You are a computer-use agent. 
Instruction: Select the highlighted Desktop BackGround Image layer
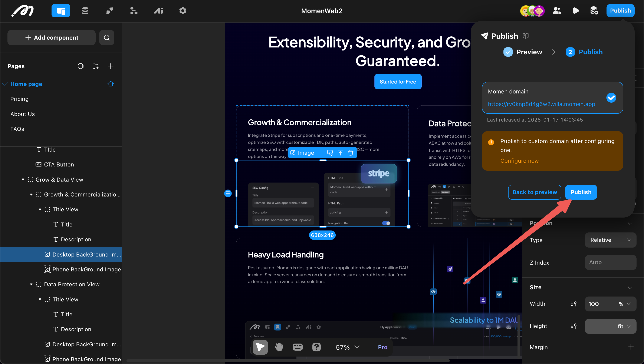tap(61, 254)
